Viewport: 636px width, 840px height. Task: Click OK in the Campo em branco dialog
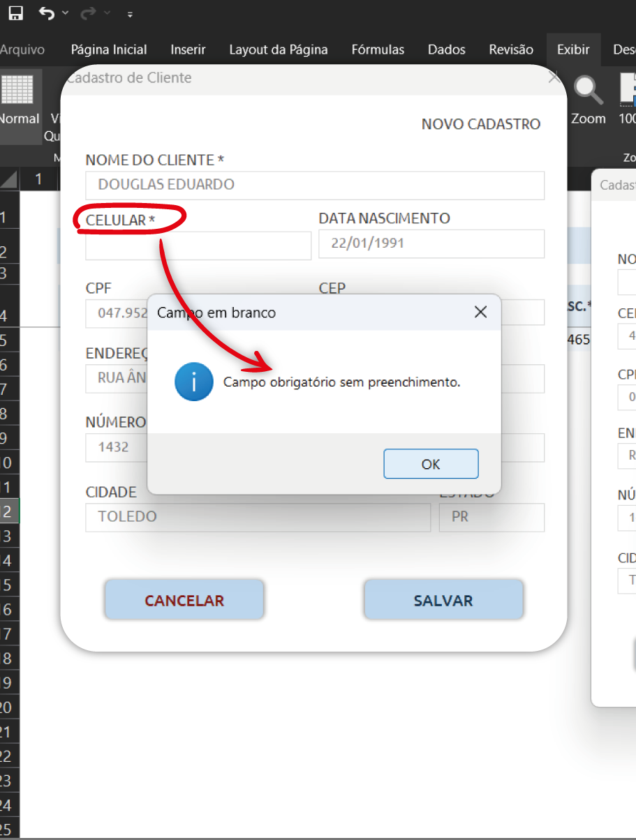[431, 464]
